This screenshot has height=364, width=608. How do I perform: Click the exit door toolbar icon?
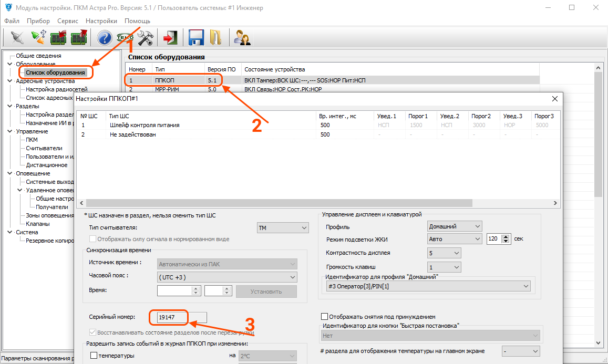coord(170,38)
